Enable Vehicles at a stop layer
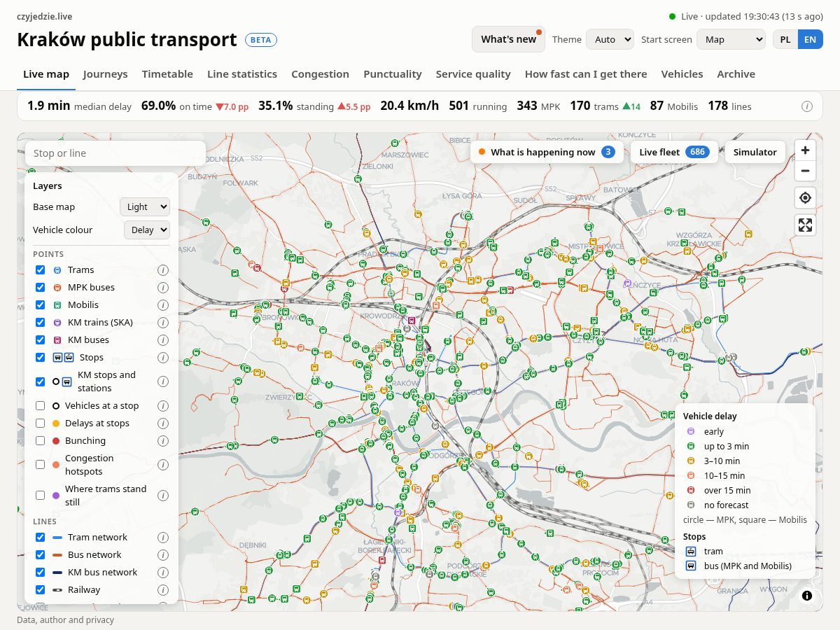 pos(41,406)
